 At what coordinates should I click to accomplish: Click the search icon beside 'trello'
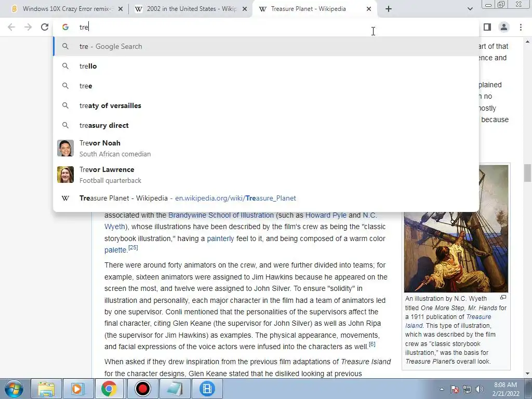coord(65,66)
